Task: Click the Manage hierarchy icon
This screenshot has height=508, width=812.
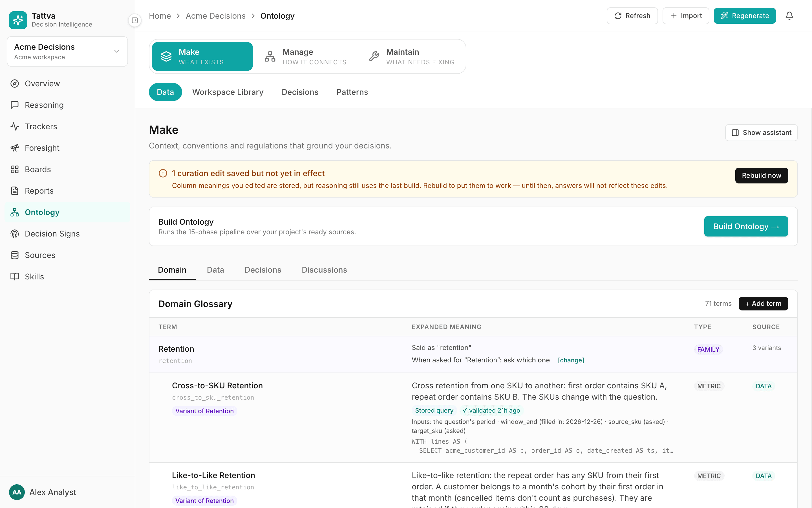Action: click(270, 56)
